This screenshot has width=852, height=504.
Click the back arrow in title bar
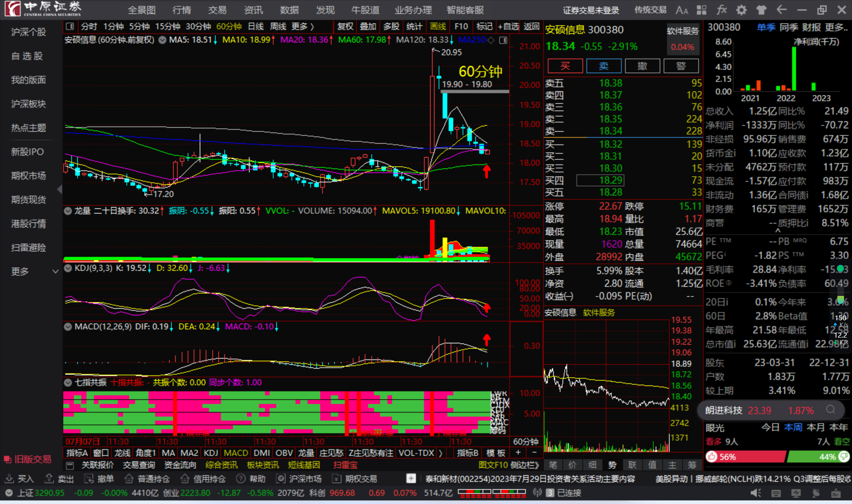[x=781, y=10]
